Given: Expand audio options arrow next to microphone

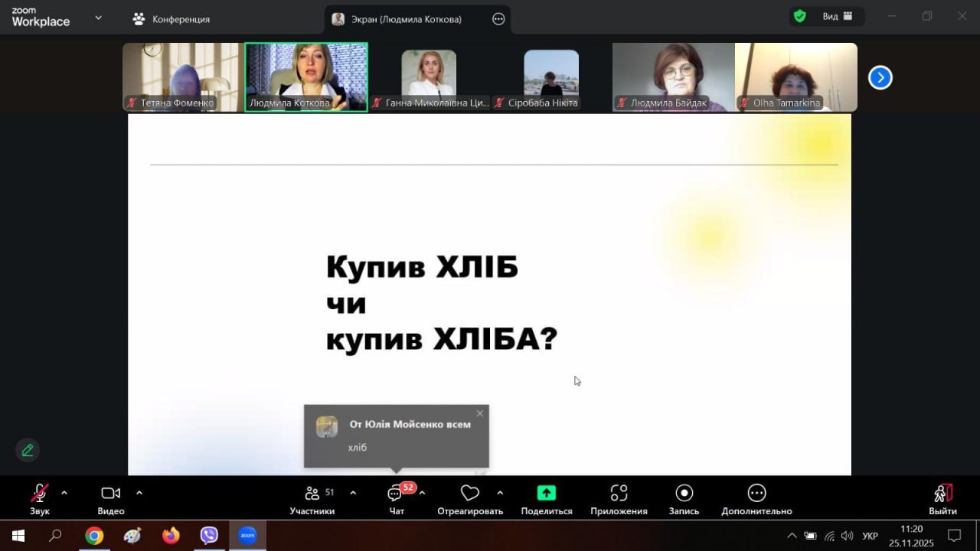Looking at the screenshot, I should [x=64, y=493].
